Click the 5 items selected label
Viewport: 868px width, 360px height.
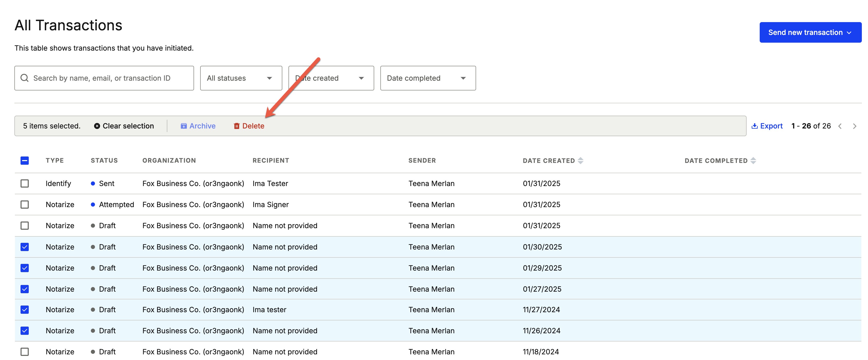(52, 126)
